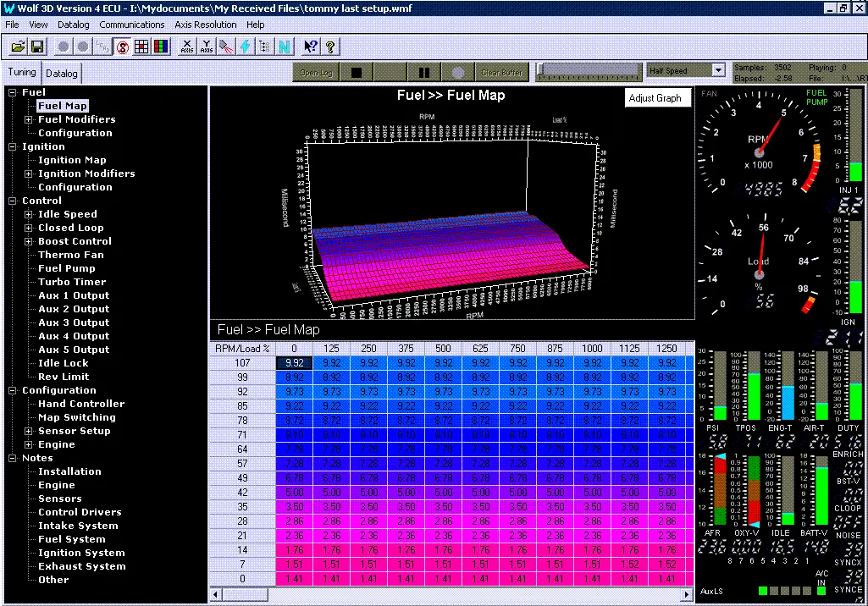Toggle the crossed-out S toolbar button
Viewport: 868px width, 606px height.
click(x=122, y=47)
